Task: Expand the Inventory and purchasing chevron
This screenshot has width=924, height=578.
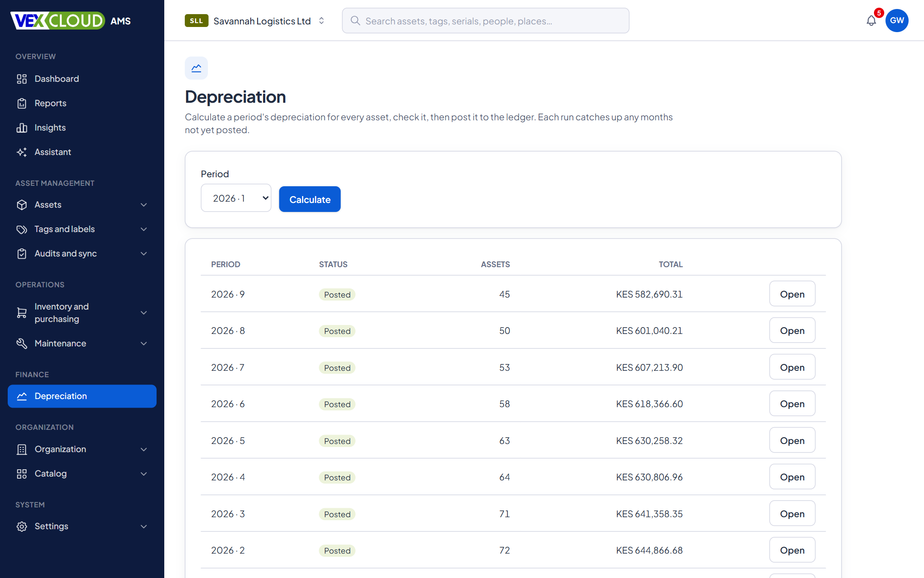Action: pyautogui.click(x=144, y=313)
